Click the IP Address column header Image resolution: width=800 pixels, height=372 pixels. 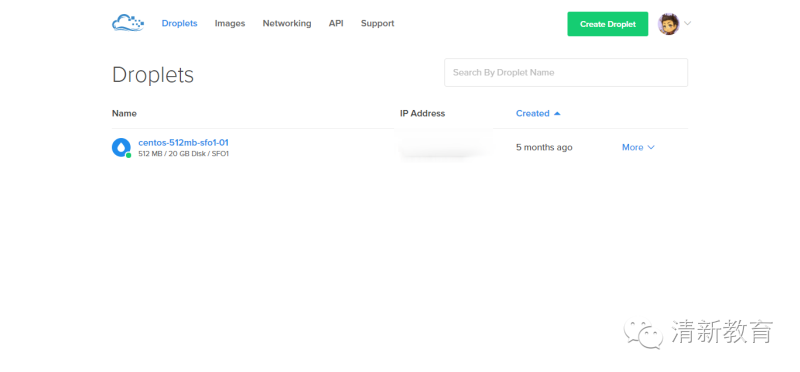click(422, 113)
